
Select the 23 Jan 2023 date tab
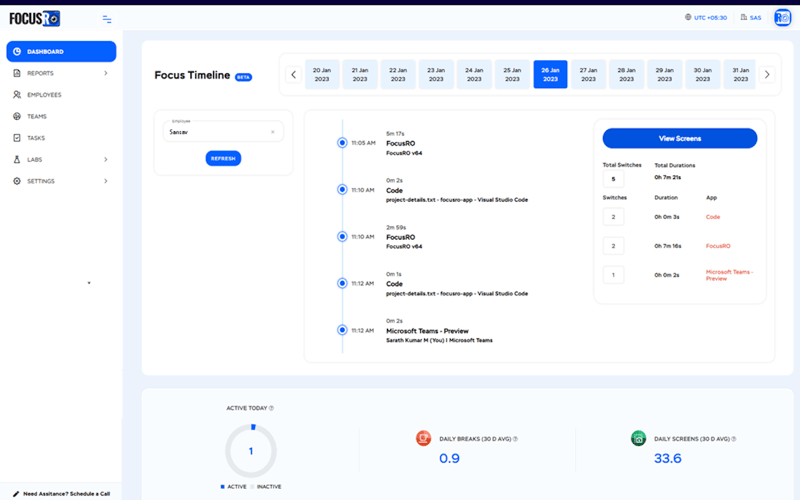[x=436, y=74]
